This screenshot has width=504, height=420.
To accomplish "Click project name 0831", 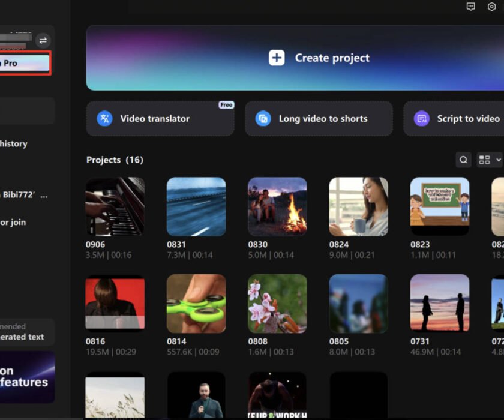I will point(176,245).
